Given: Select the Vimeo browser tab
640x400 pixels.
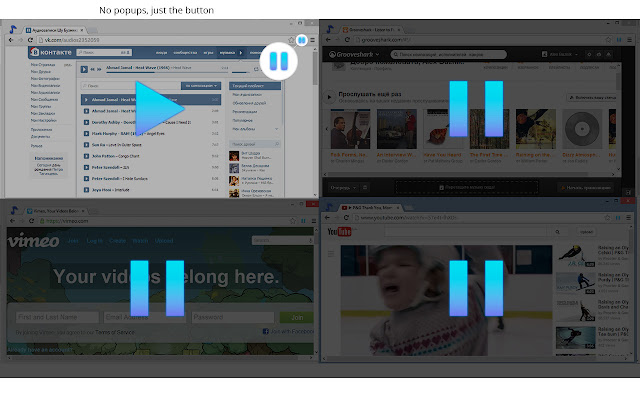Looking at the screenshot, I should click(x=56, y=211).
